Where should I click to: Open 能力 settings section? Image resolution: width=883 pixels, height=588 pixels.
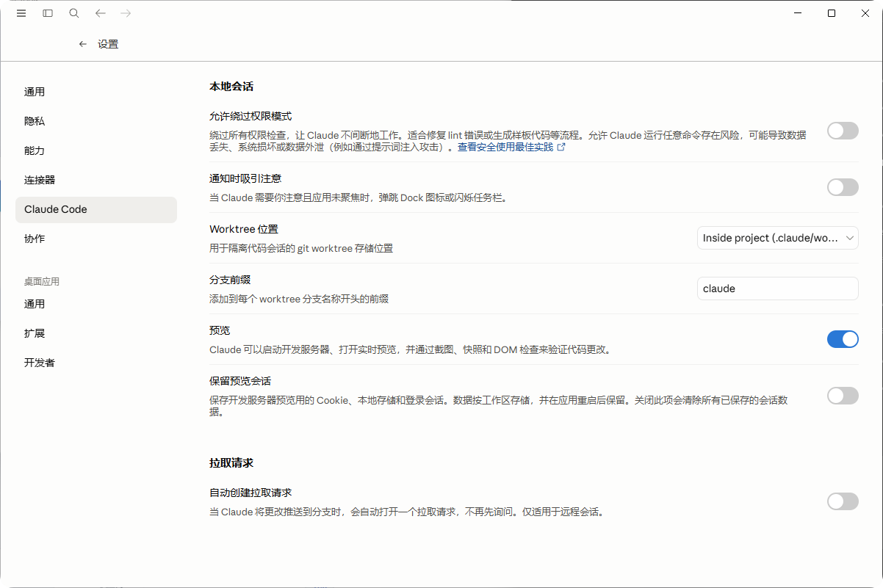(96, 150)
